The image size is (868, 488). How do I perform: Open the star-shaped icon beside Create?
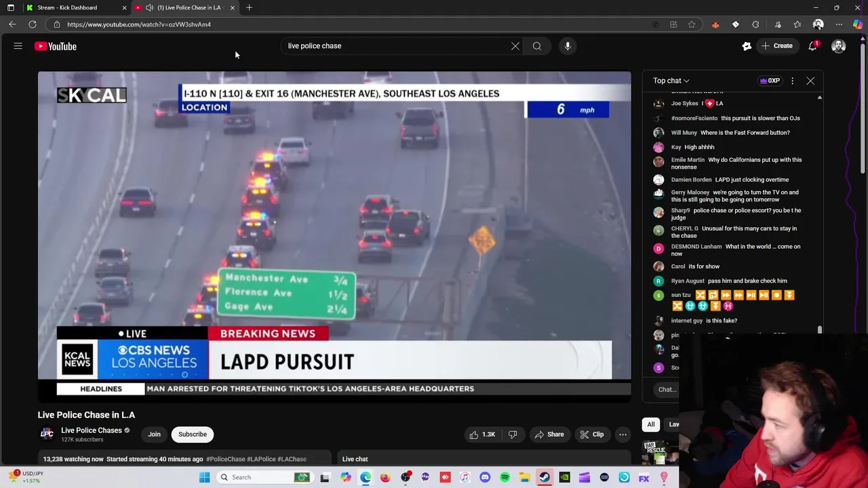tap(747, 46)
